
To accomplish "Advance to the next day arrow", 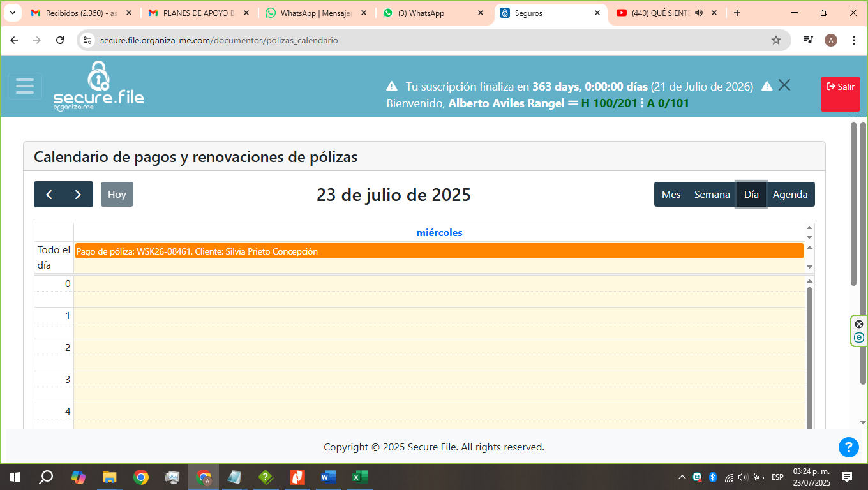I will tap(78, 195).
